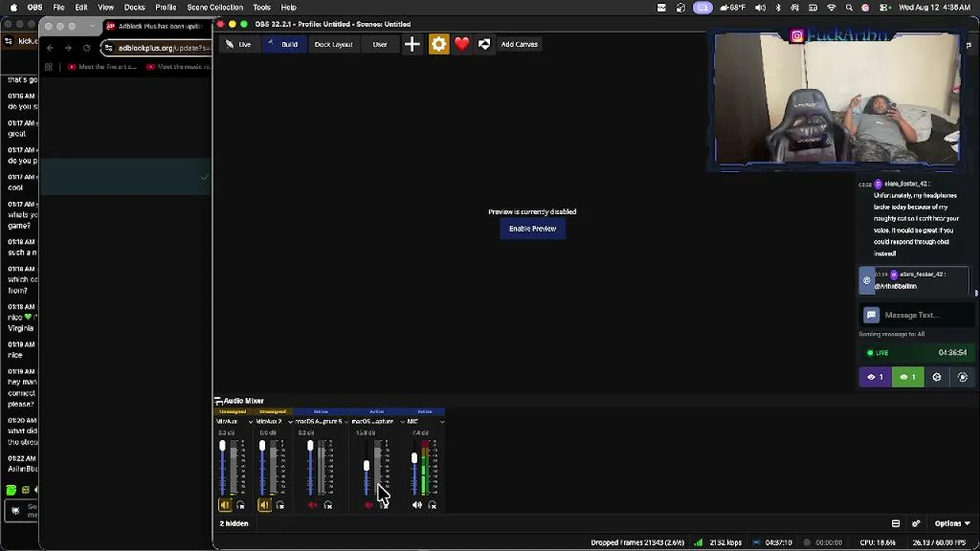Viewport: 980px width, 551px height.
Task: Adjust the Mic/Aux volume slider
Action: click(223, 468)
